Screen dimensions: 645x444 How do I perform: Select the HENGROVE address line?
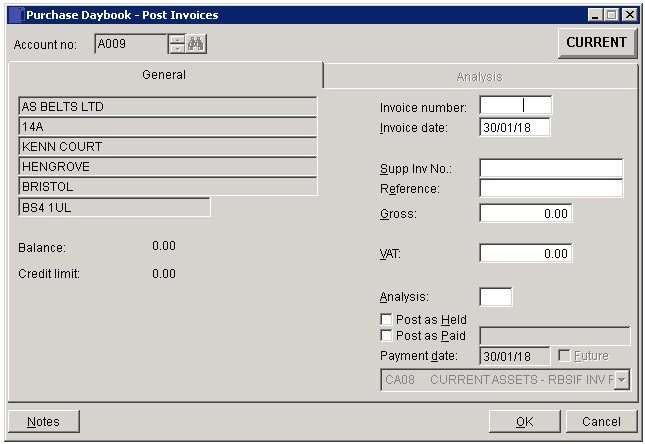click(168, 167)
